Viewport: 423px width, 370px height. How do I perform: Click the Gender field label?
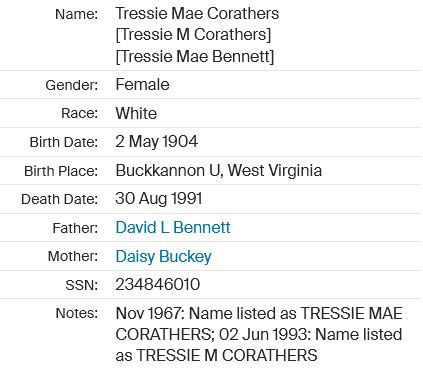pos(72,85)
